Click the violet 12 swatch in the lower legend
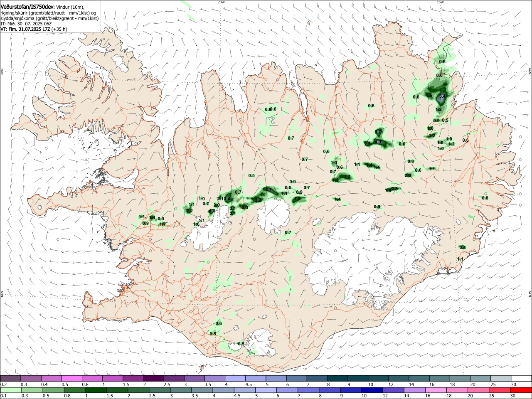 click(393, 390)
